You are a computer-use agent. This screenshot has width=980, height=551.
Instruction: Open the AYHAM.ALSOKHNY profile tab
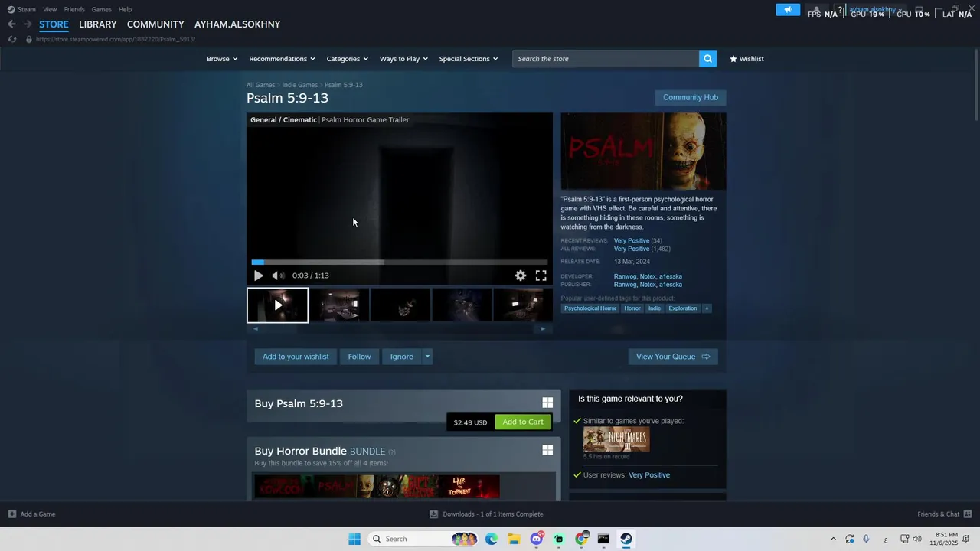click(237, 24)
